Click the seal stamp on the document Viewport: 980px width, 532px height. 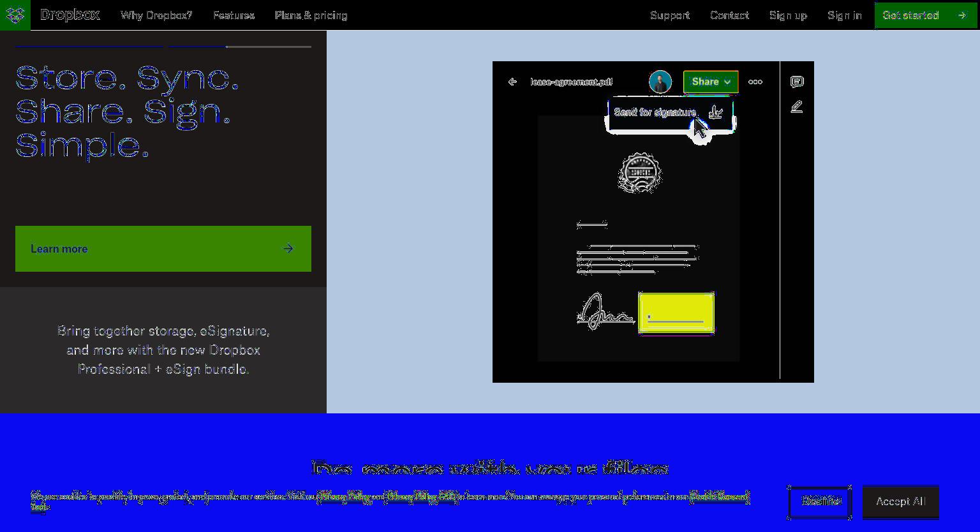click(x=640, y=172)
